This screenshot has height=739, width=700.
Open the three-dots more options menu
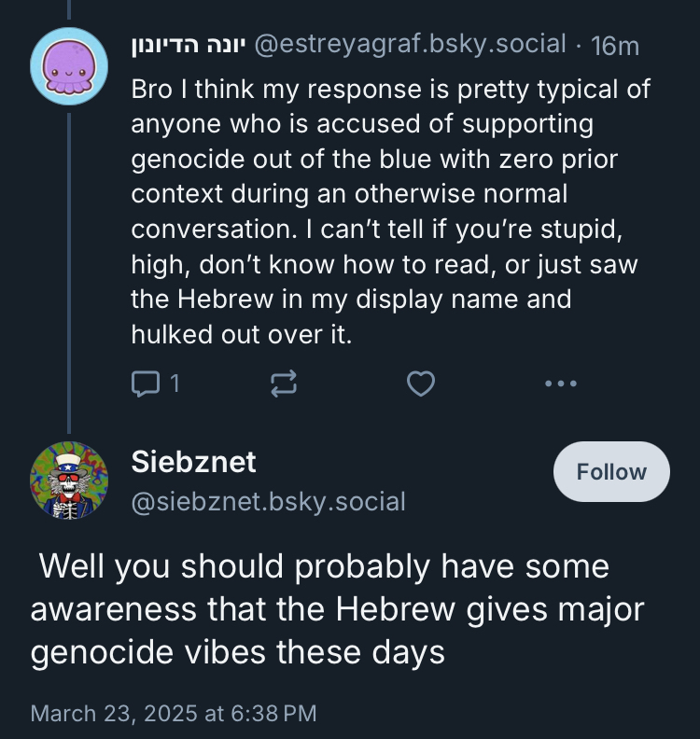[560, 383]
